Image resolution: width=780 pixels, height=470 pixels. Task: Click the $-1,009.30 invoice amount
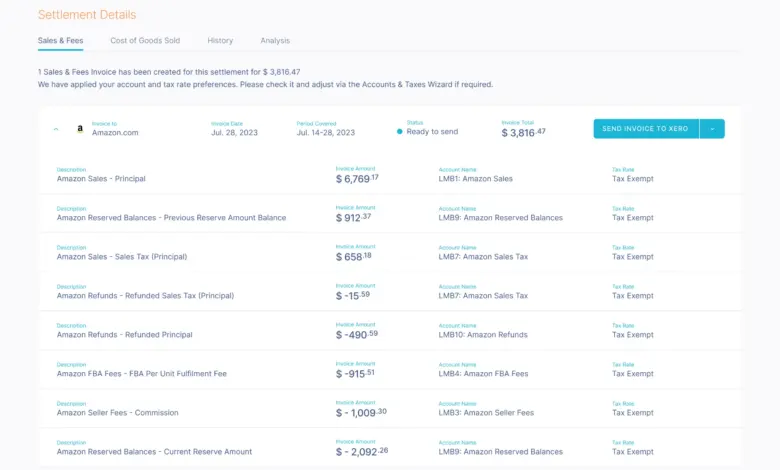361,413
